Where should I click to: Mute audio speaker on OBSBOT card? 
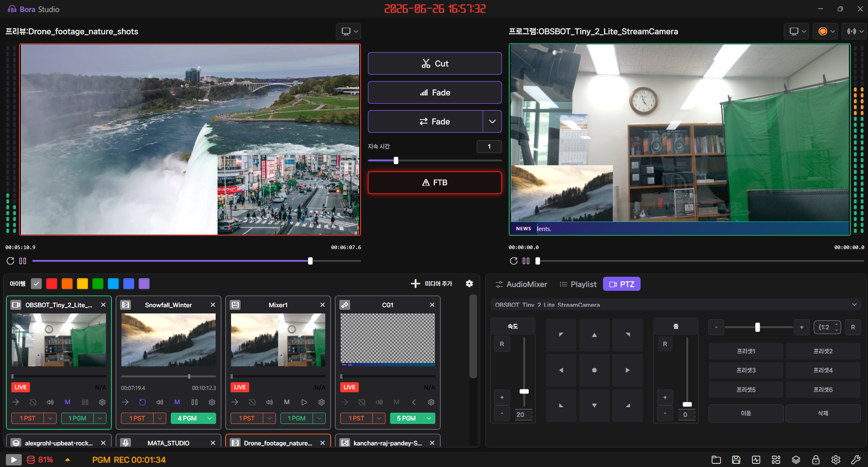[x=50, y=402]
